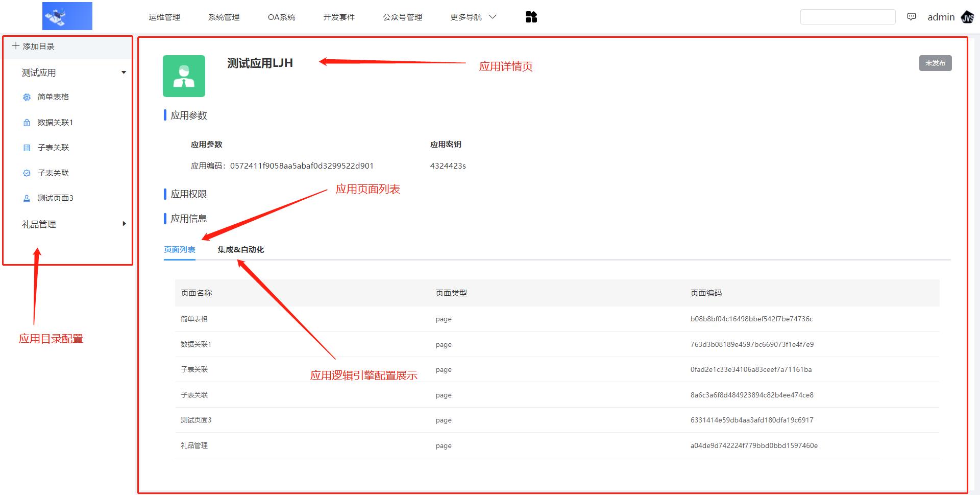Select 测试页面3 in the sidebar tree
Viewport: 980px width, 495px height.
[x=55, y=198]
